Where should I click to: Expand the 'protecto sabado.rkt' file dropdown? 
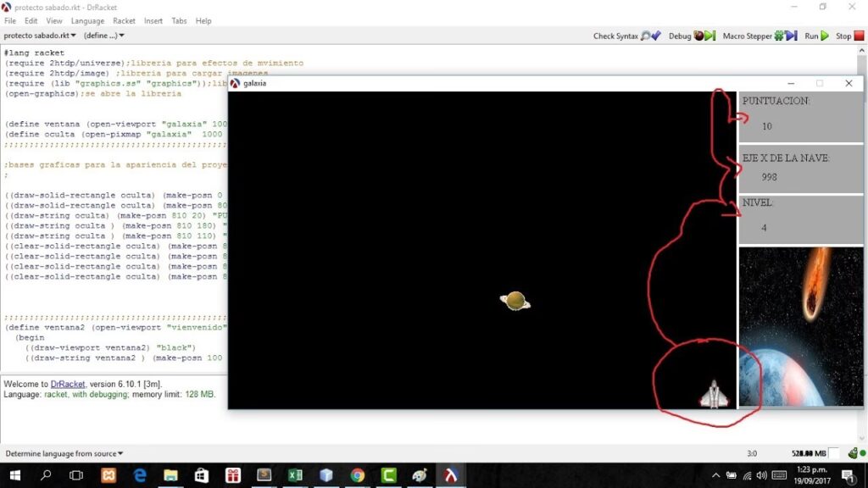(40, 36)
